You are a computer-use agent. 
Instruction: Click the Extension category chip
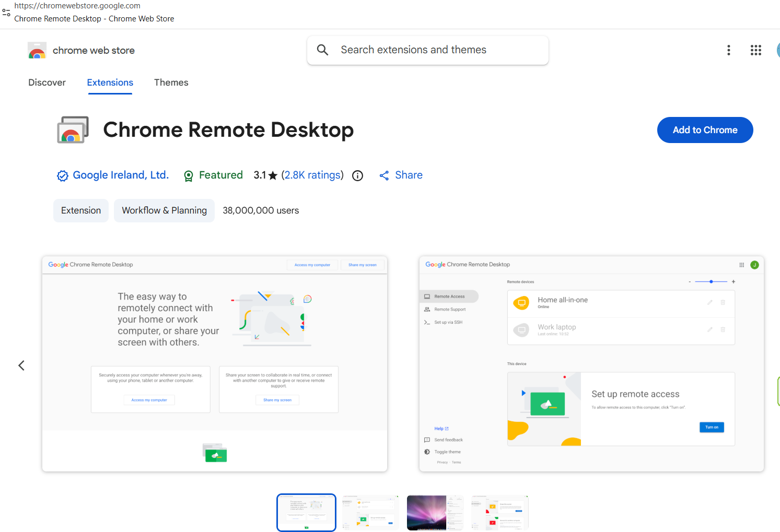coord(81,210)
